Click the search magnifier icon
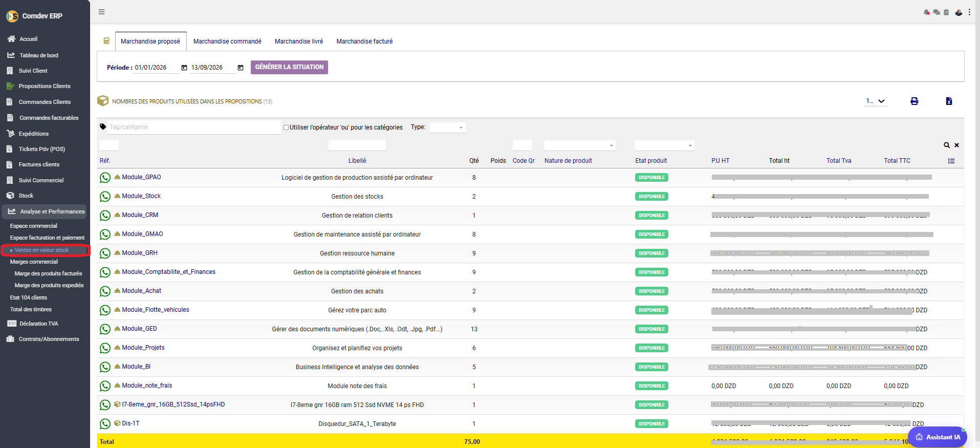This screenshot has height=448, width=980. [x=947, y=145]
